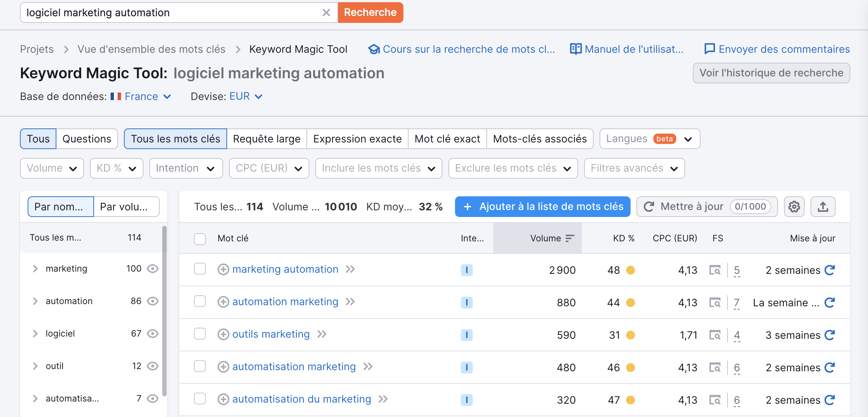
Task: Open the Langues beta dropdown
Action: click(650, 139)
